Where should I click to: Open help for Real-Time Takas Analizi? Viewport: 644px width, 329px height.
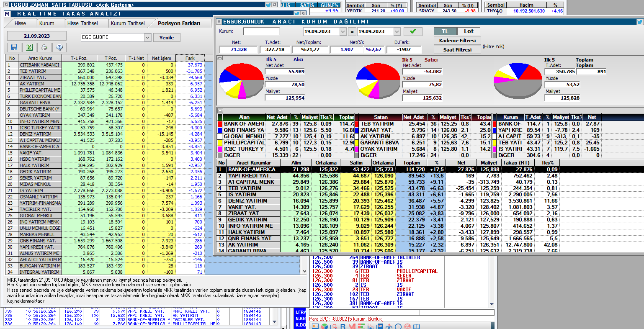pos(59,47)
